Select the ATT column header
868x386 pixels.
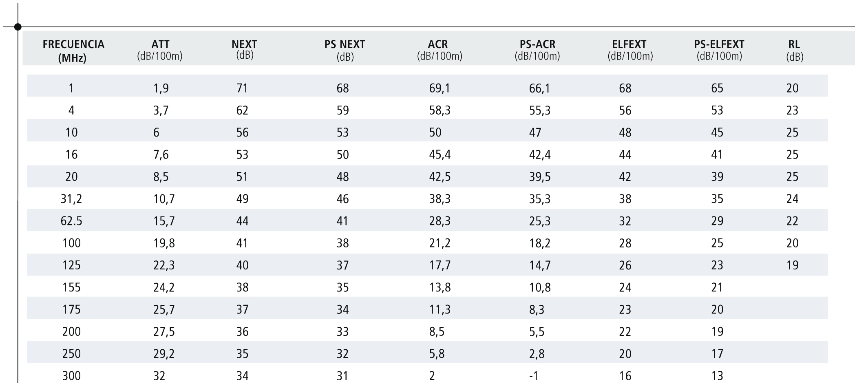pyautogui.click(x=160, y=50)
